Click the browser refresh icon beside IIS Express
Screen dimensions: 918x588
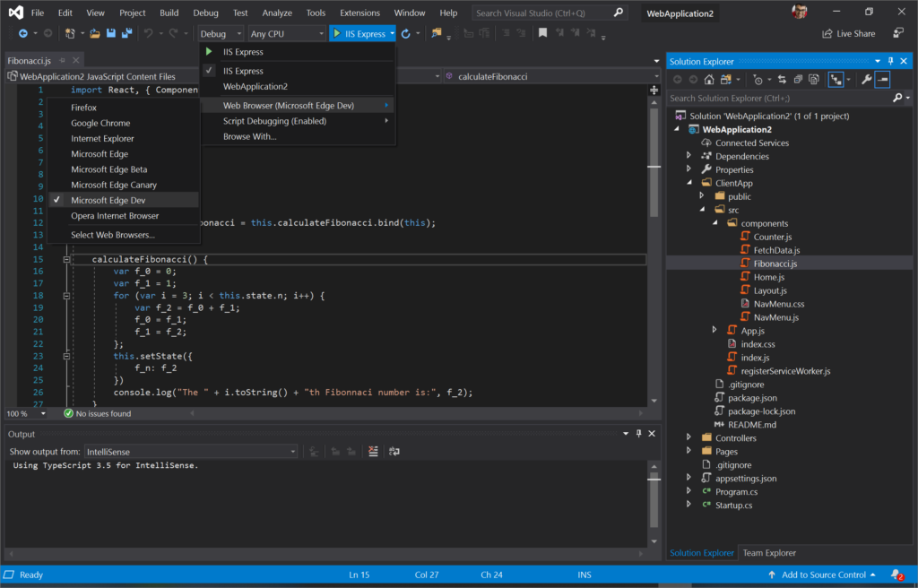tap(406, 34)
